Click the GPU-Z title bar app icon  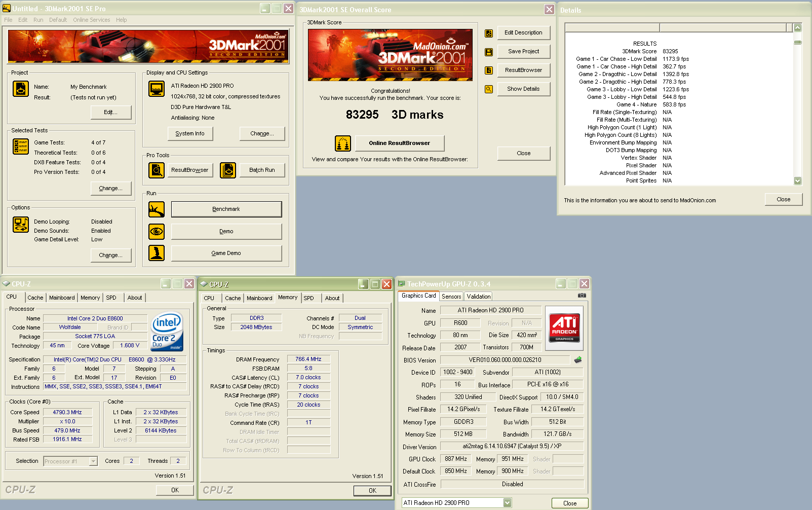[x=402, y=284]
